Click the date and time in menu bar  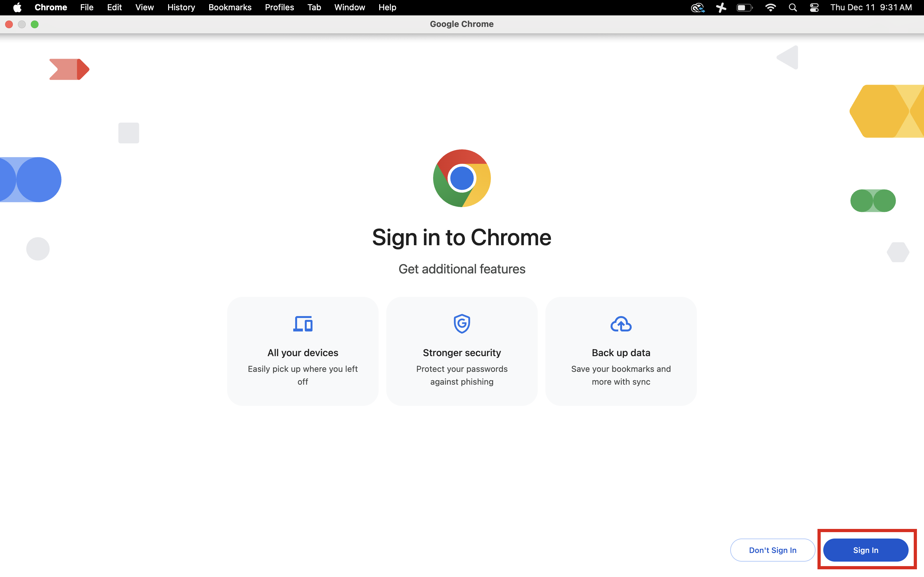click(871, 7)
